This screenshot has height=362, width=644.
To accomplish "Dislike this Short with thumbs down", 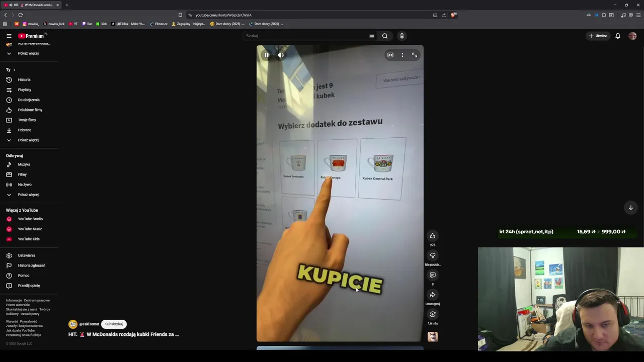I will [x=432, y=255].
